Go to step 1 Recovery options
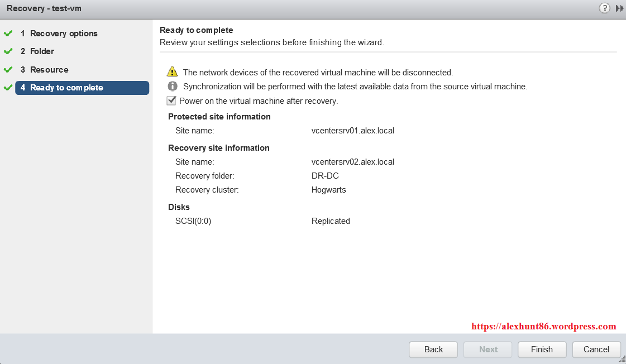 (x=63, y=33)
